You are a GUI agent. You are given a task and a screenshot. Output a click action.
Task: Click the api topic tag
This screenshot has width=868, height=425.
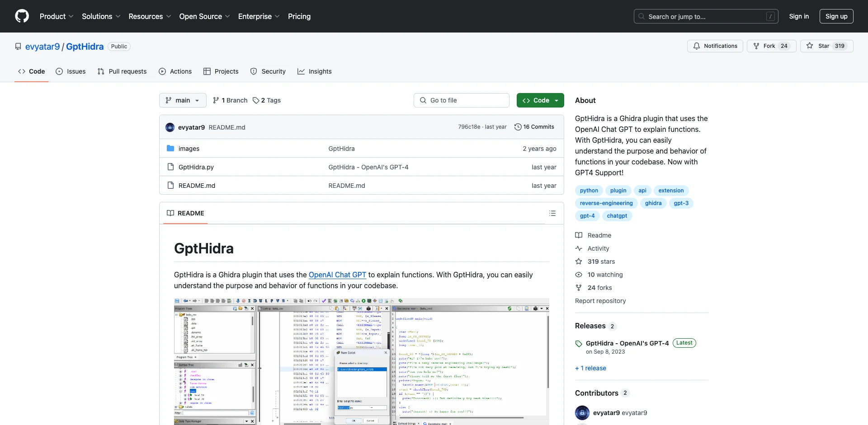[642, 191]
